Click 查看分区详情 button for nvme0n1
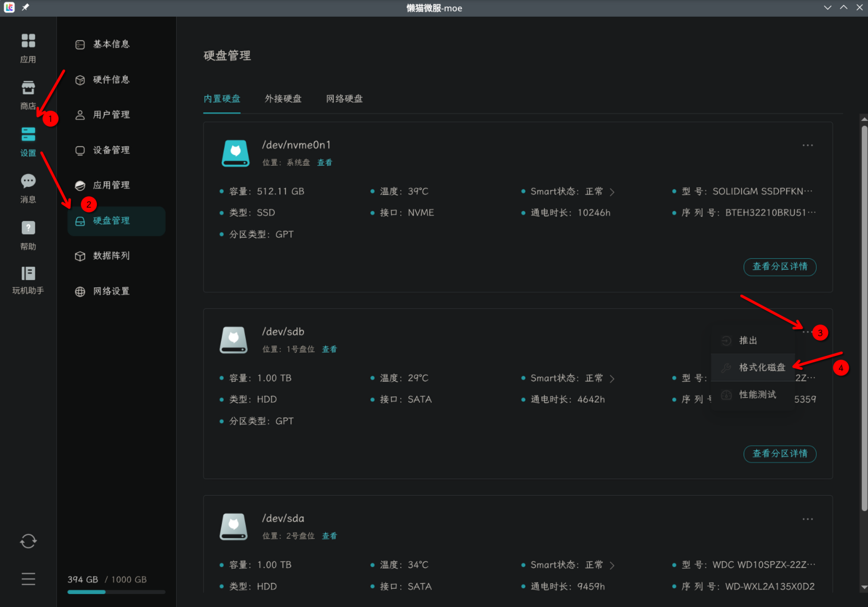The height and width of the screenshot is (607, 868). point(780,267)
